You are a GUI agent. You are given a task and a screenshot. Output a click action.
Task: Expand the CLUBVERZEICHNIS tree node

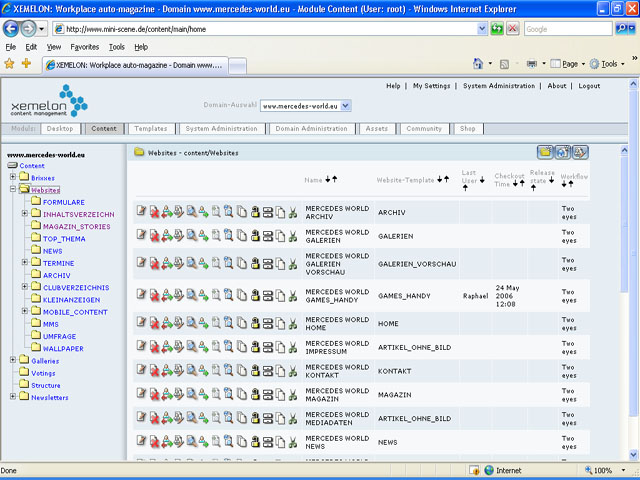25,287
